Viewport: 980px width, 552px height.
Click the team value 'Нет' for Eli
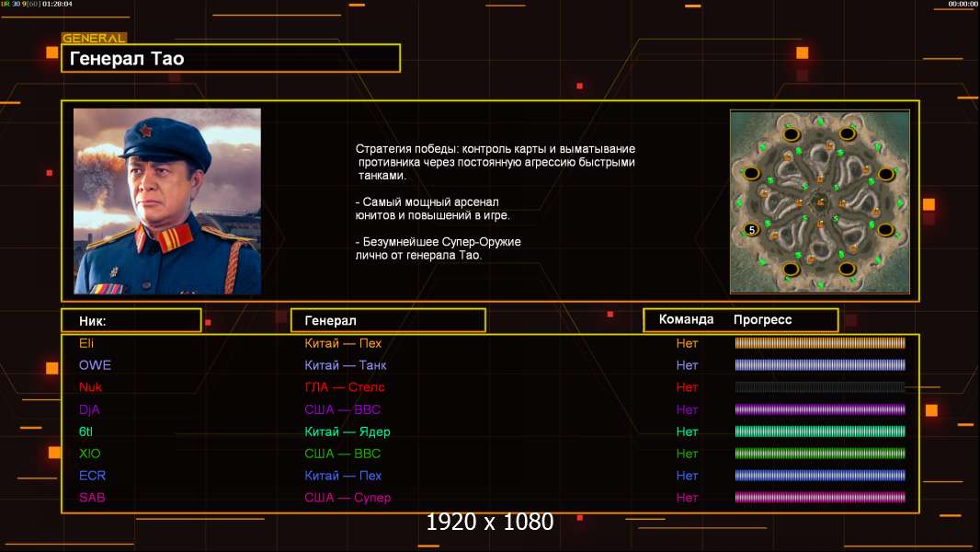click(x=687, y=343)
